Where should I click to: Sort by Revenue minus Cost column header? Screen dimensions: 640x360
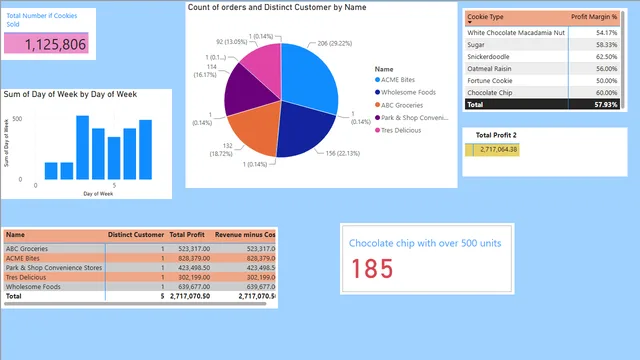pos(245,235)
